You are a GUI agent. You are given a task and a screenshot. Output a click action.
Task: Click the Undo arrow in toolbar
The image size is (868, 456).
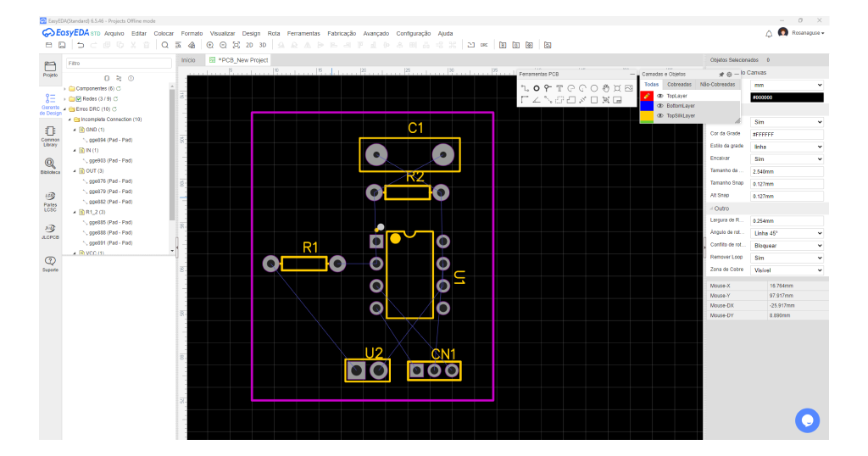point(81,45)
